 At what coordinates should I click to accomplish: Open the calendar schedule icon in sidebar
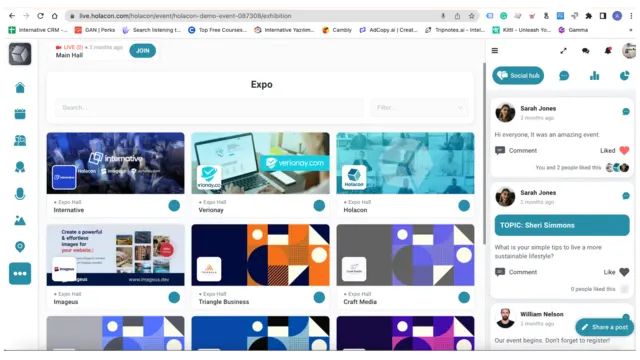pyautogui.click(x=20, y=114)
